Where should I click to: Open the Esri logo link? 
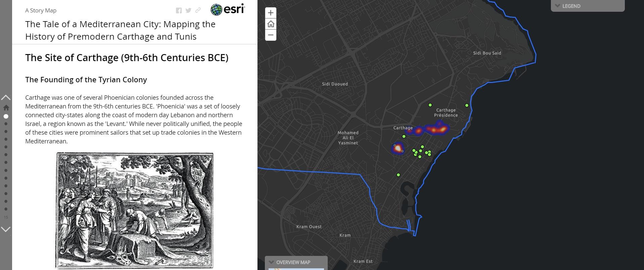[x=228, y=9]
